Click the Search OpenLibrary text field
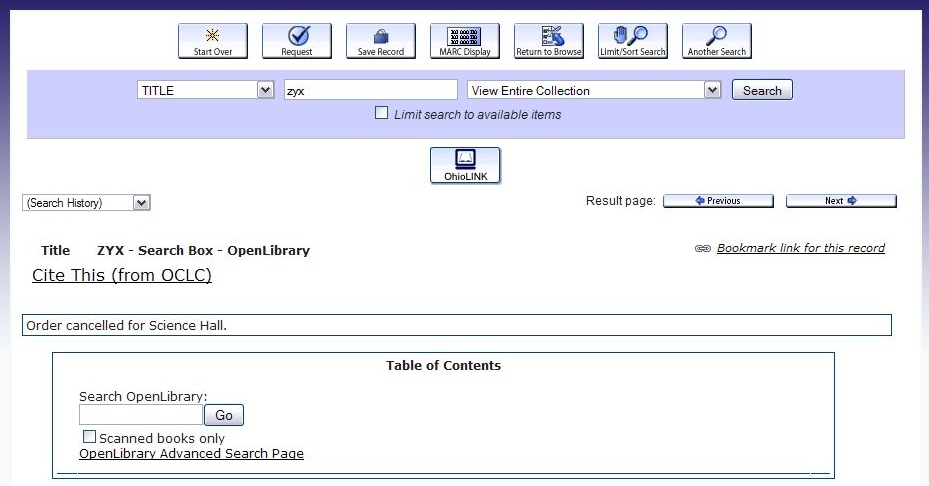 coord(141,415)
